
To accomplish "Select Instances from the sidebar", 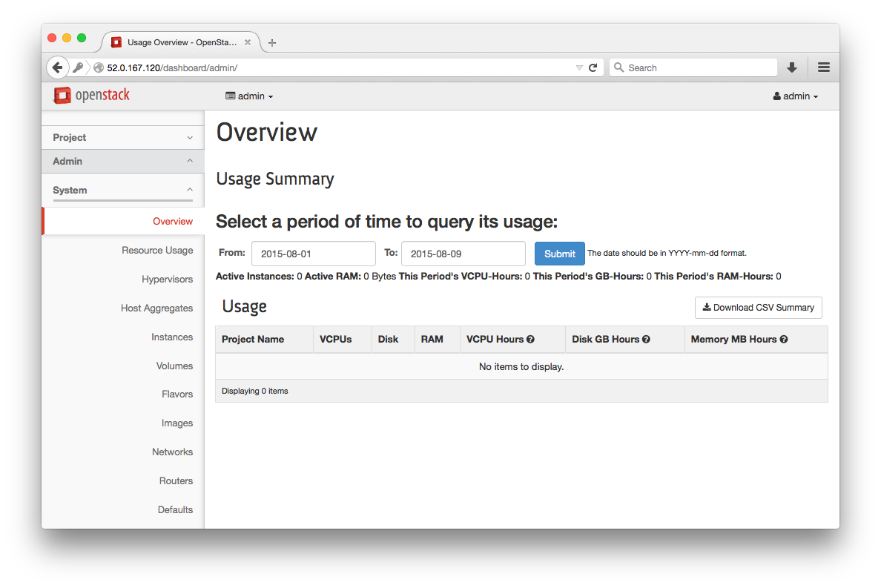I will [172, 337].
